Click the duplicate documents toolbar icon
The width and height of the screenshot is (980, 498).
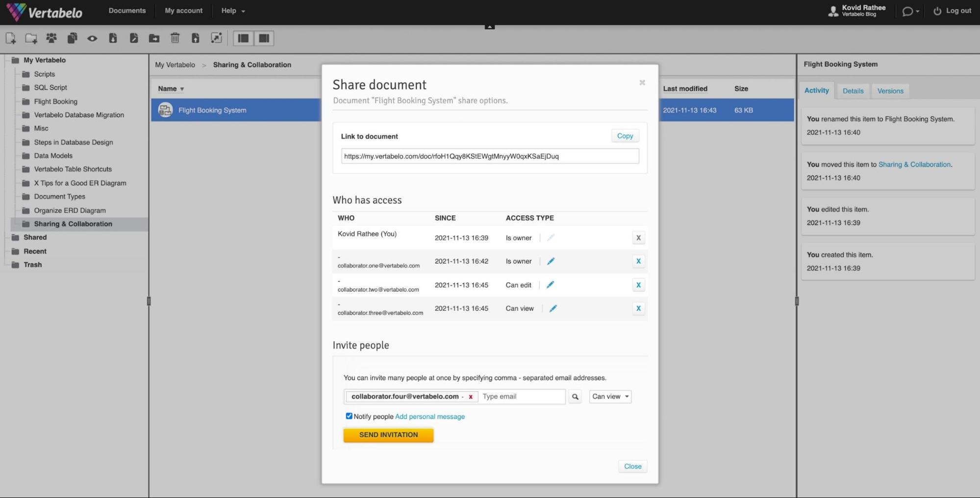click(x=72, y=38)
